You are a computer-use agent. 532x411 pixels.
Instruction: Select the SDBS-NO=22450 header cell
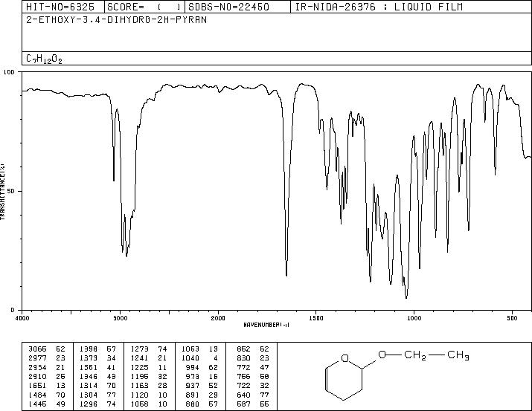pos(228,7)
